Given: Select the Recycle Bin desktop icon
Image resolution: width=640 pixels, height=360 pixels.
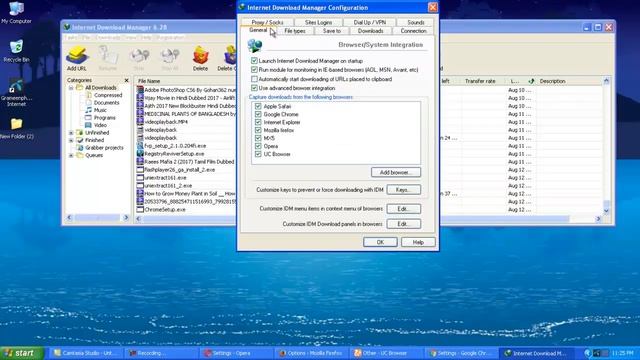Looking at the screenshot, I should coord(16,51).
